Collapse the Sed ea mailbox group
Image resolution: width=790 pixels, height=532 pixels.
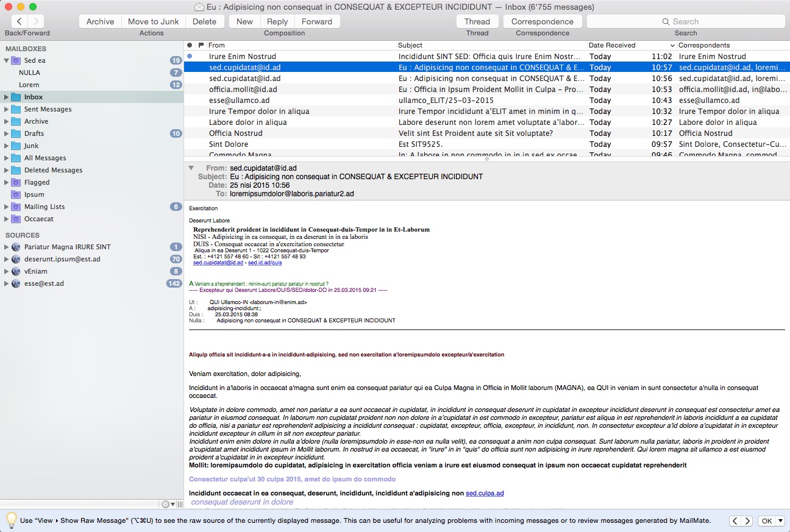7,60
